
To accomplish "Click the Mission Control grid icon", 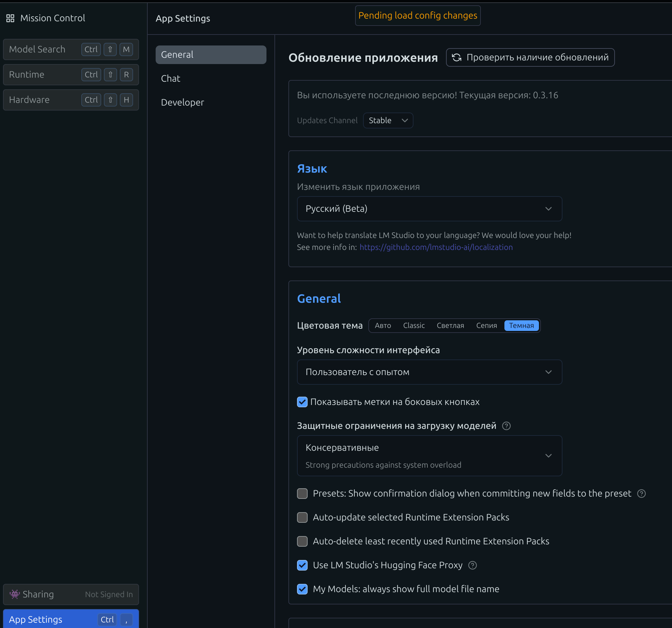I will tap(11, 18).
